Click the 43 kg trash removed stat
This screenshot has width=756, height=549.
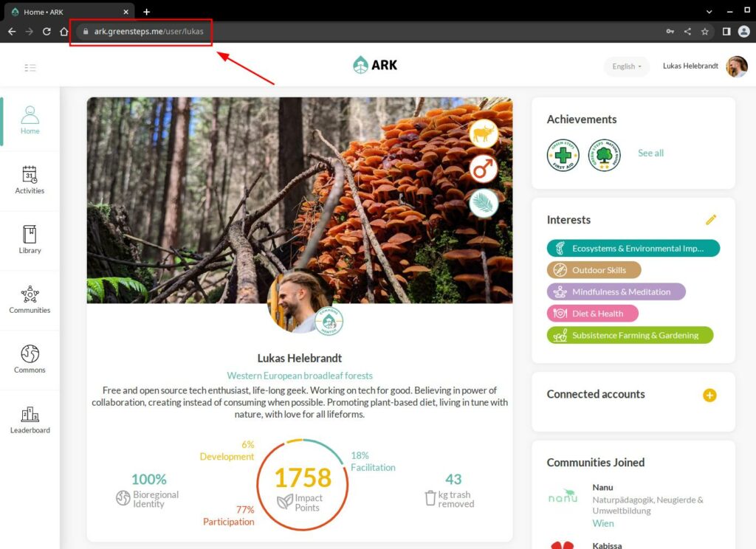point(450,490)
